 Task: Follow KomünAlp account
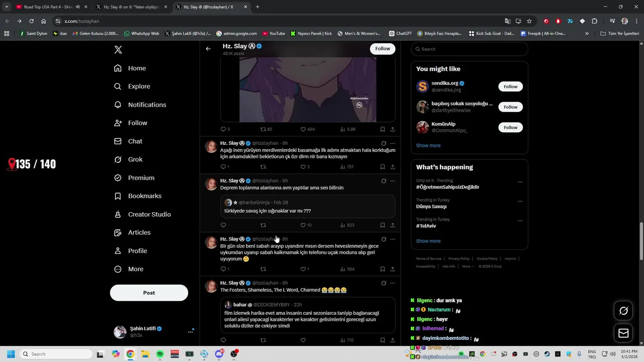click(511, 128)
